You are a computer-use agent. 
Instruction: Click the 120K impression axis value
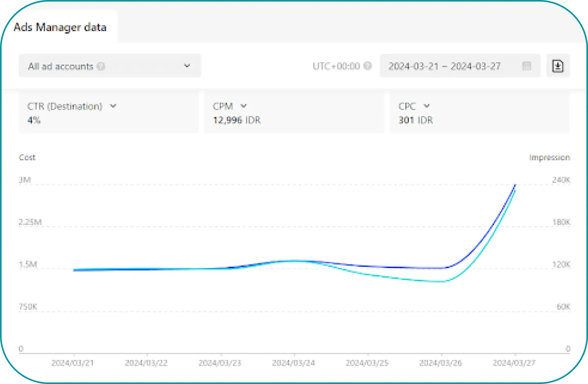[x=561, y=264]
